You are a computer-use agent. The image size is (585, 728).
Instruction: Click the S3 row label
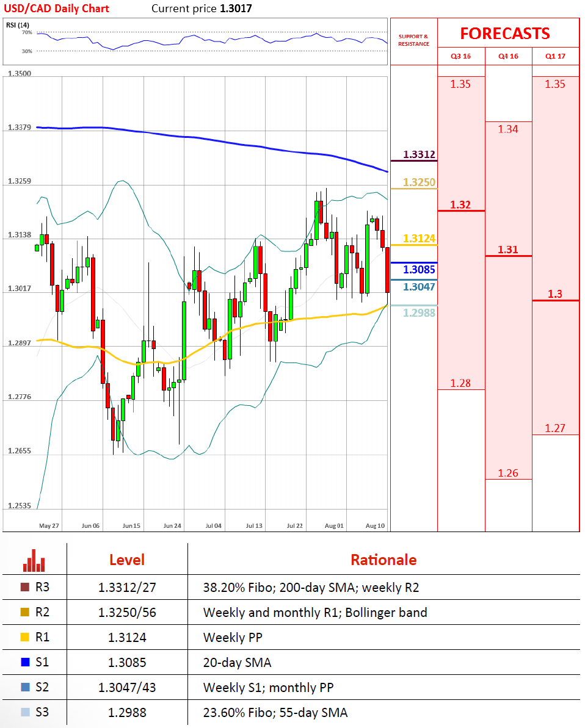click(42, 712)
